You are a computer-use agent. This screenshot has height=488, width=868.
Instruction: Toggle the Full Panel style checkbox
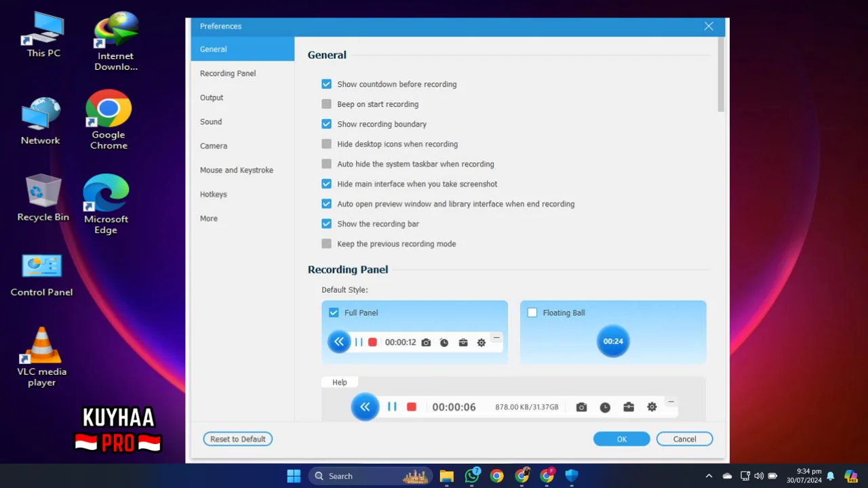click(x=334, y=312)
